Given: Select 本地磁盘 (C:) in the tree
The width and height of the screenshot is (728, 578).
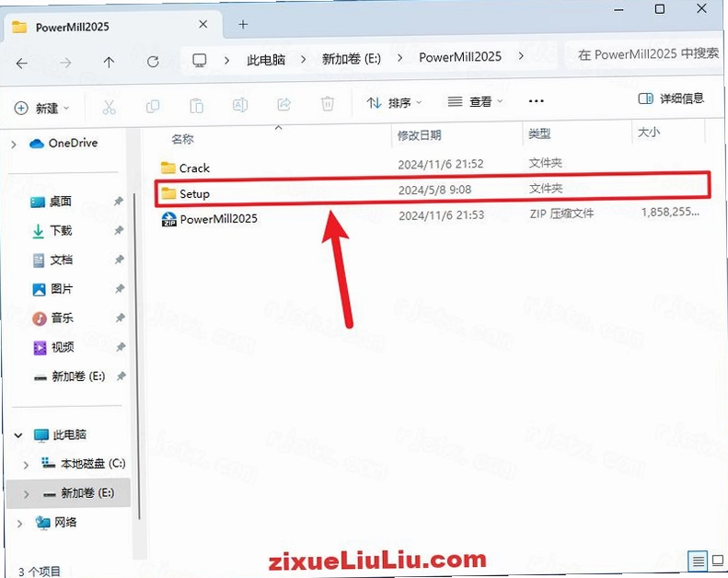Looking at the screenshot, I should tap(84, 463).
